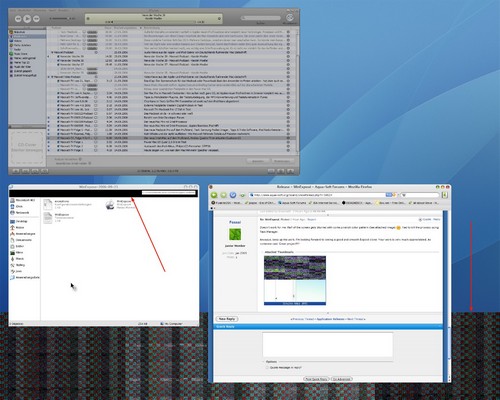
Task: Open iDisk in Explorer sidebar
Action: point(17,206)
